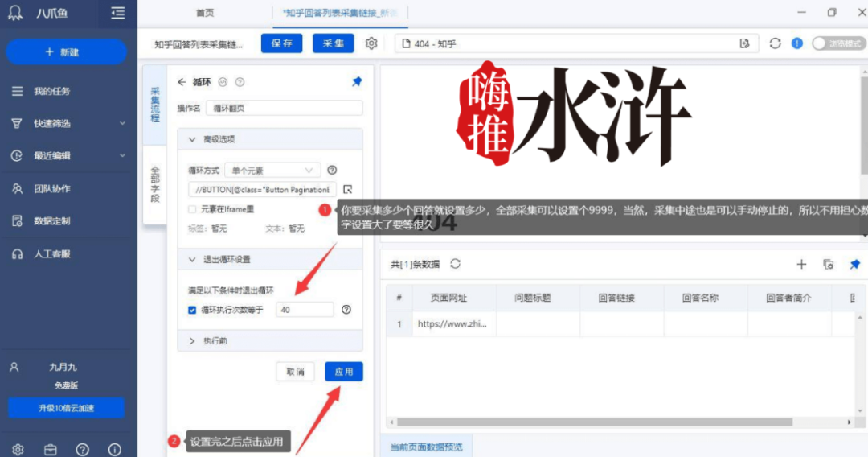Click the right arrow of table scrollbar
The height and width of the screenshot is (457, 868).
click(850, 422)
